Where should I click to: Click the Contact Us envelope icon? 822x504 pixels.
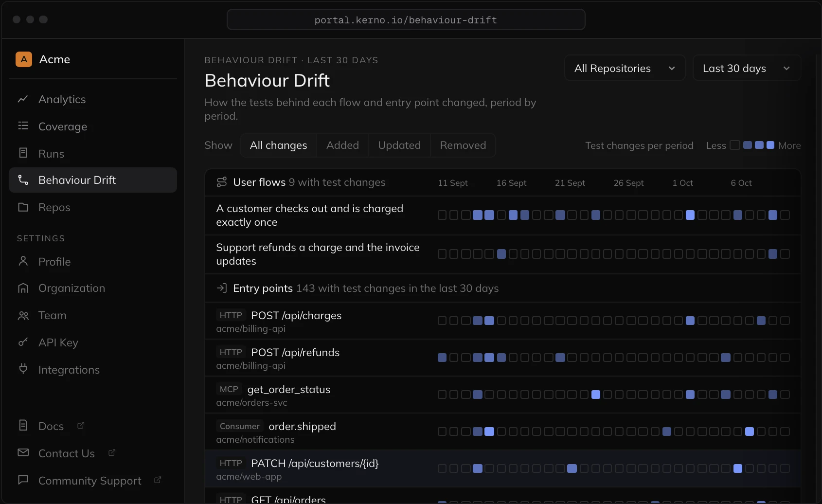click(x=23, y=452)
